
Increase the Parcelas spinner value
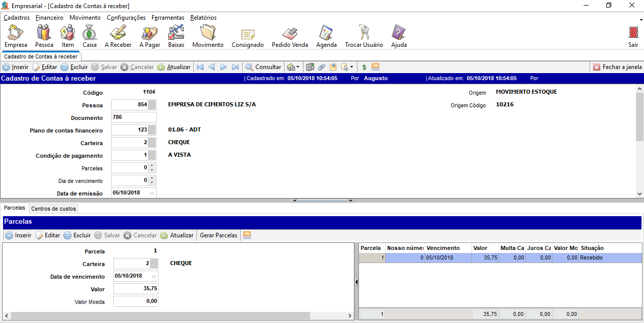click(153, 165)
